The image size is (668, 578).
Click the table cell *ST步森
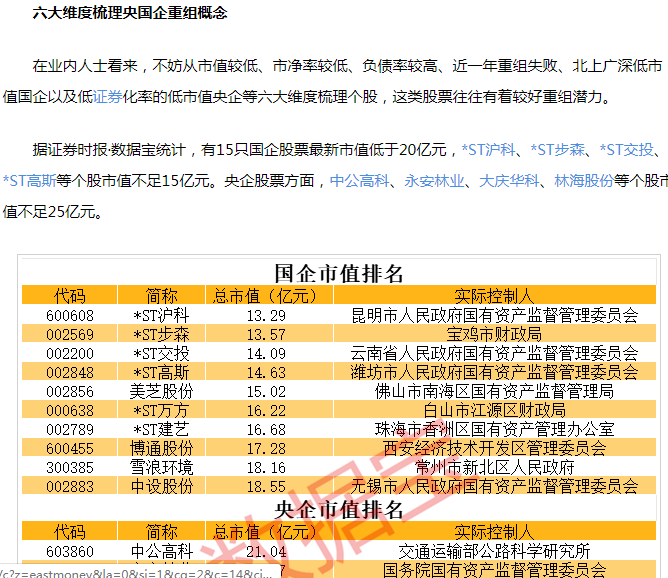161,334
